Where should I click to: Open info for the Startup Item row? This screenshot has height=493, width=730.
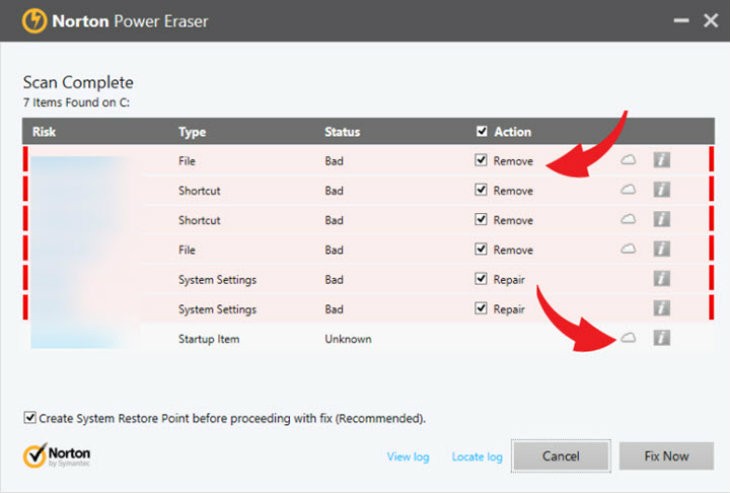point(662,338)
